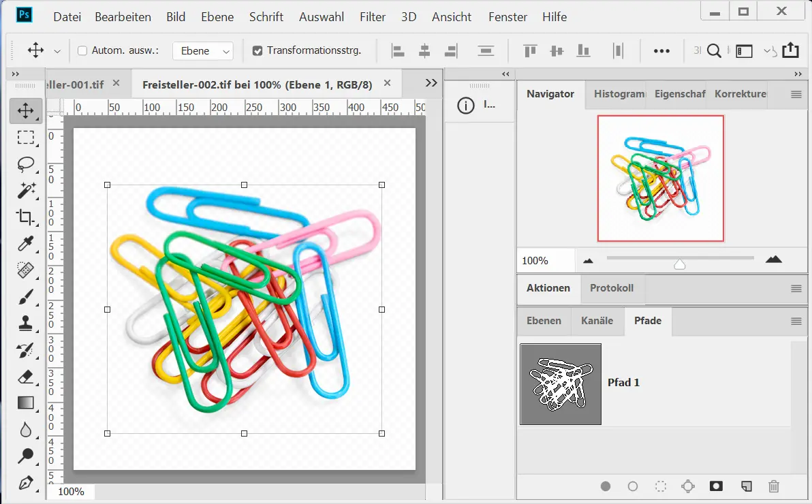Select the Crop tool
This screenshot has height=504, width=812.
(x=26, y=217)
